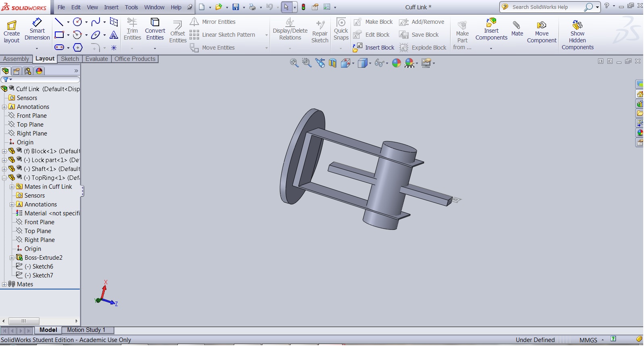The height and width of the screenshot is (346, 644).
Task: Click the Quick Snaps tool
Action: [341, 29]
